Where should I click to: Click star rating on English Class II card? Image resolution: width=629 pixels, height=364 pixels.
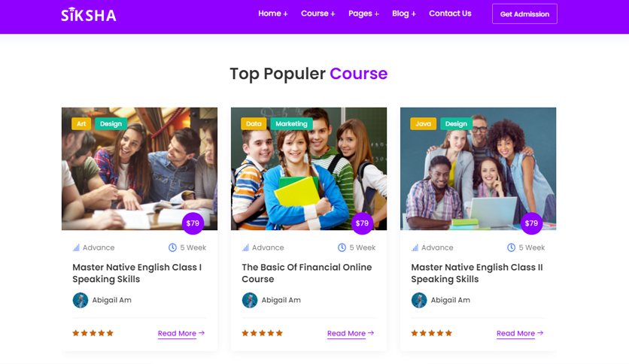coord(432,333)
